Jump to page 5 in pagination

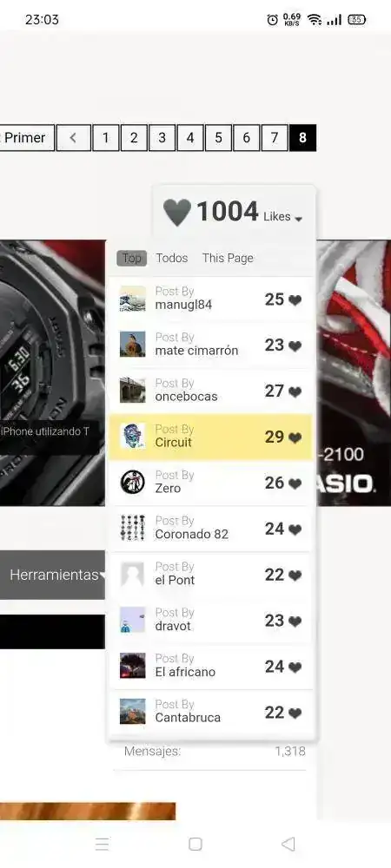[218, 138]
